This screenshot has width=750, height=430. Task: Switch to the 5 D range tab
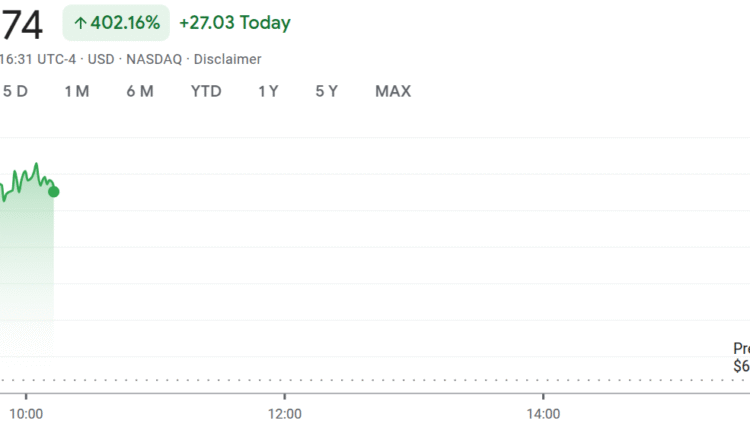[x=15, y=91]
